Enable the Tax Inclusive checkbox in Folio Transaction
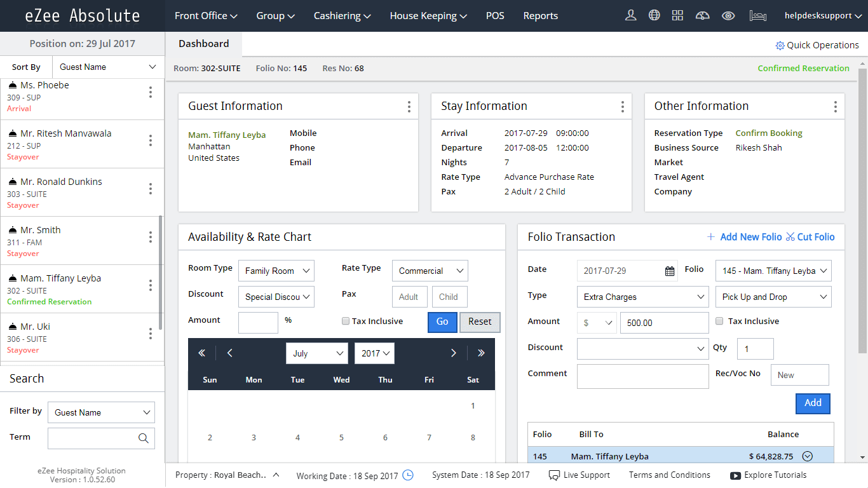Viewport: 868px width, 488px height. coord(719,321)
